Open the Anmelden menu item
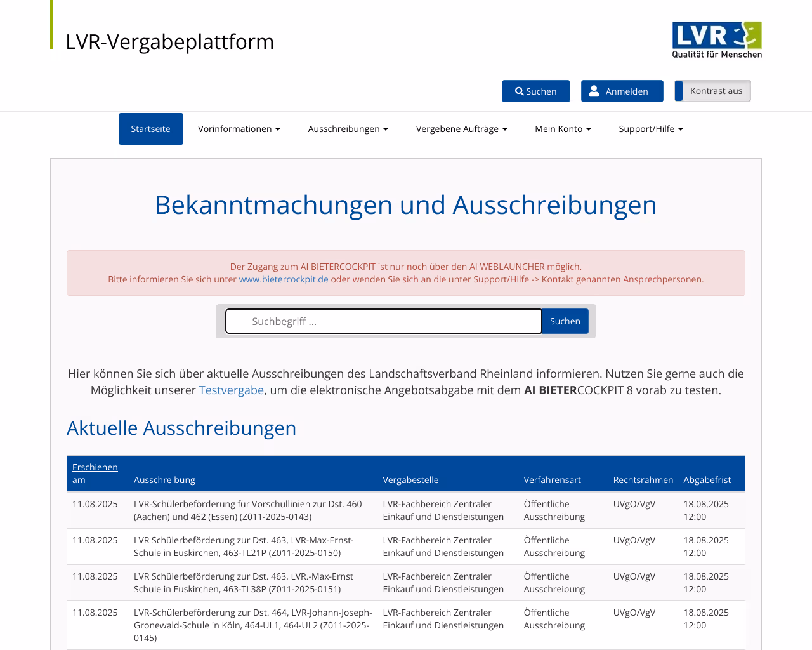 622,91
